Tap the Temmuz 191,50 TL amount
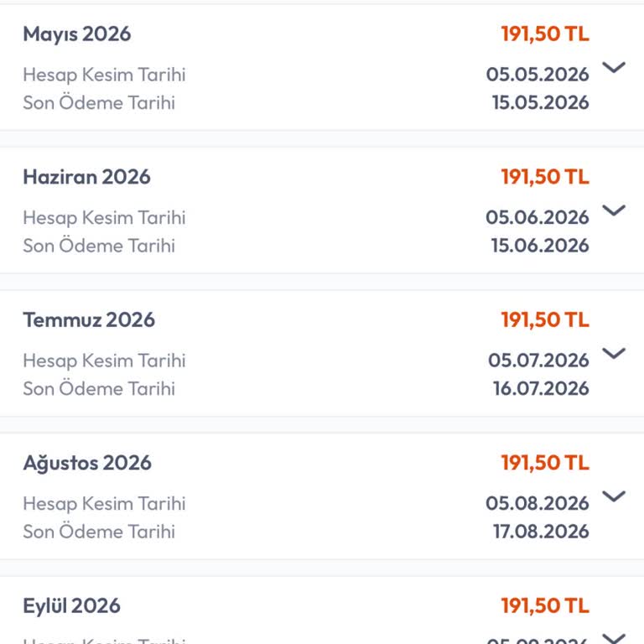The height and width of the screenshot is (644, 644). coord(545,319)
